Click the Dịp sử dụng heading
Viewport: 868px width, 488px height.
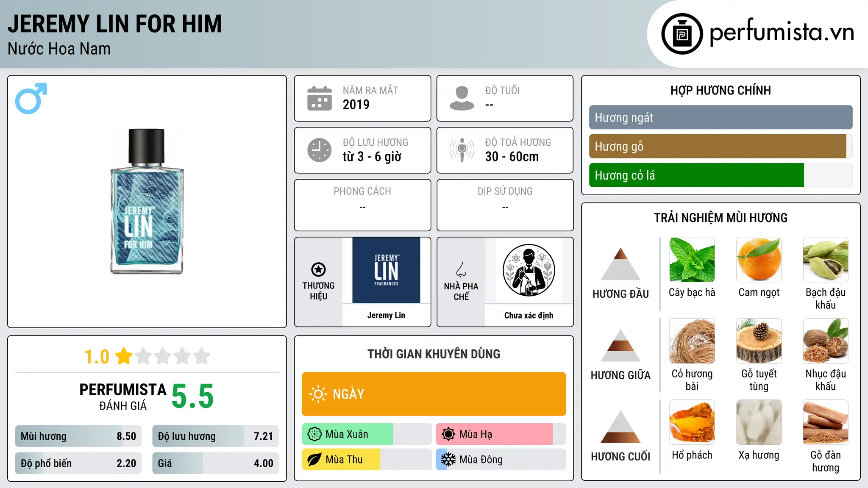505,191
